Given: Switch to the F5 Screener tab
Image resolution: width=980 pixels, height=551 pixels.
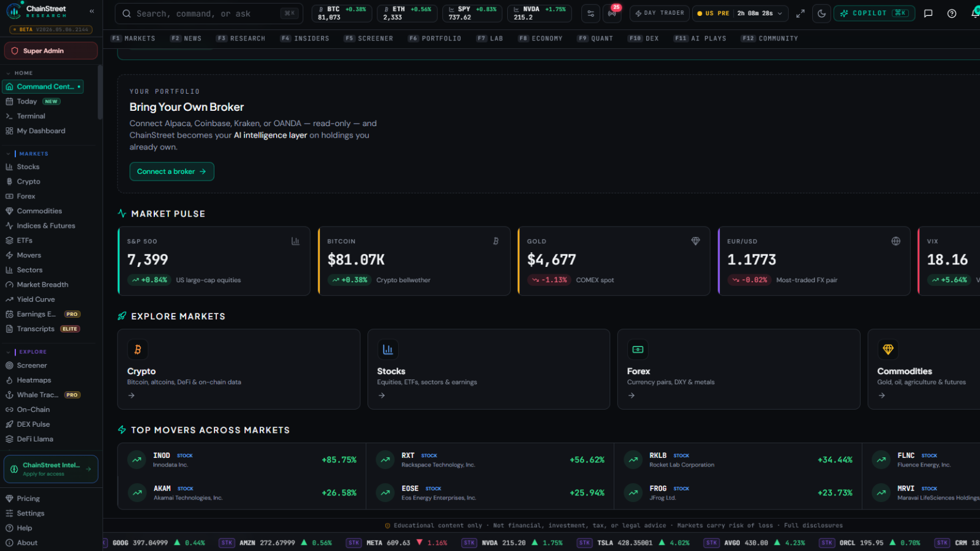Looking at the screenshot, I should (x=368, y=39).
